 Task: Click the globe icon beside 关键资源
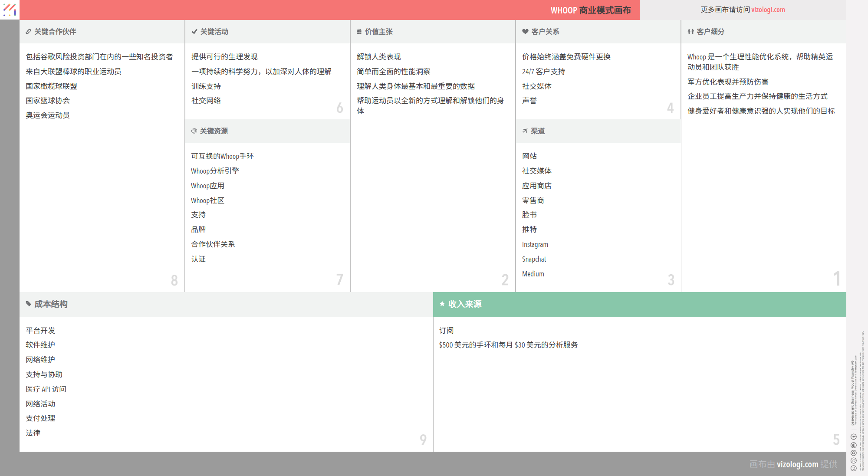pos(194,131)
